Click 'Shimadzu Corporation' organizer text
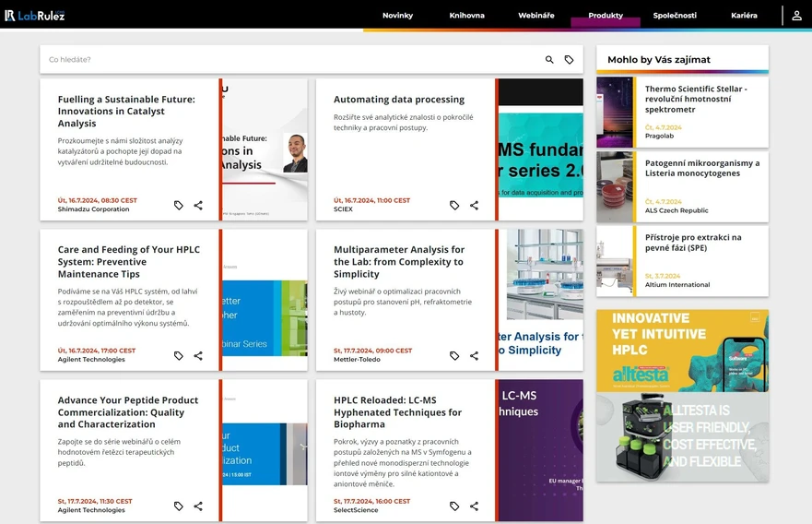This screenshot has width=812, height=524. click(x=93, y=209)
